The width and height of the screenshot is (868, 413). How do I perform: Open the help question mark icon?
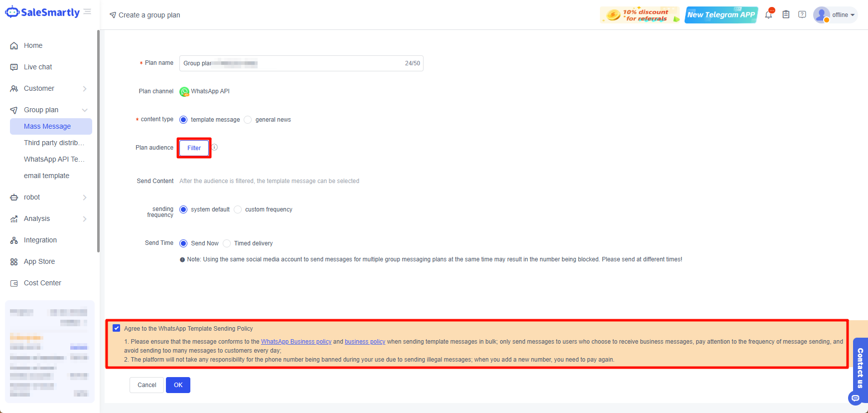coord(802,14)
